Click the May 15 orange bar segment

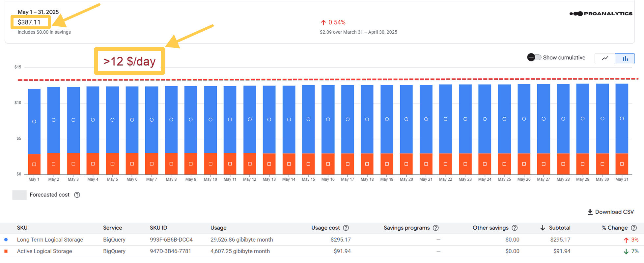(x=308, y=164)
